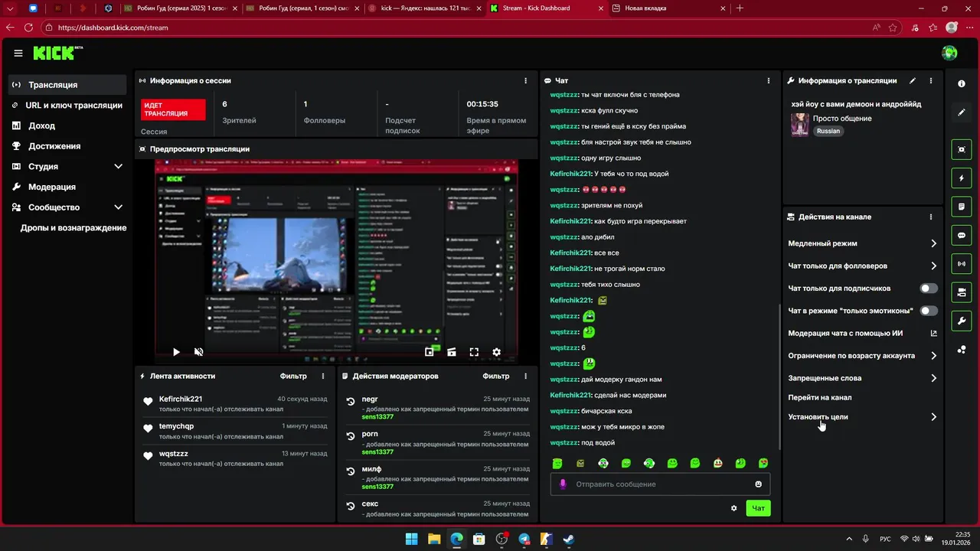This screenshot has height=551, width=980.
Task: Click Kefirchik221 in the activity feed
Action: 181,399
